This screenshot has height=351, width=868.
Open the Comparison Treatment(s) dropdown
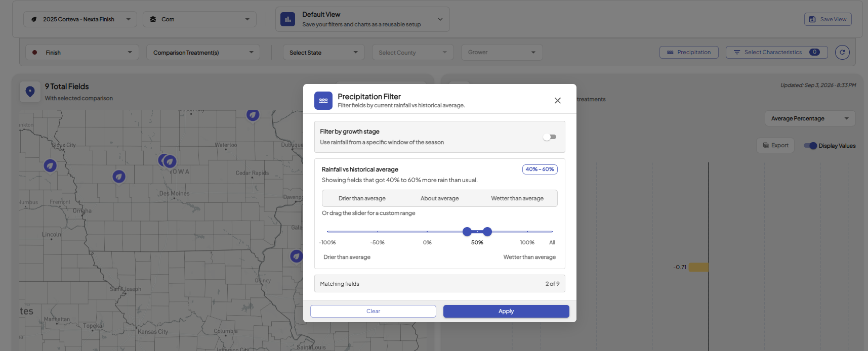(x=203, y=53)
